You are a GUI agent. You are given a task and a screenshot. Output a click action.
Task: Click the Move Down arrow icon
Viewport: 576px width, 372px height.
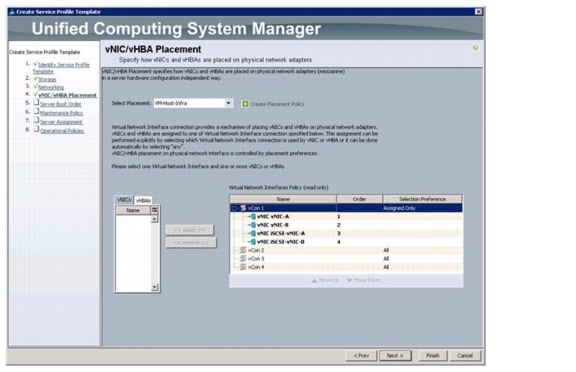(x=350, y=281)
